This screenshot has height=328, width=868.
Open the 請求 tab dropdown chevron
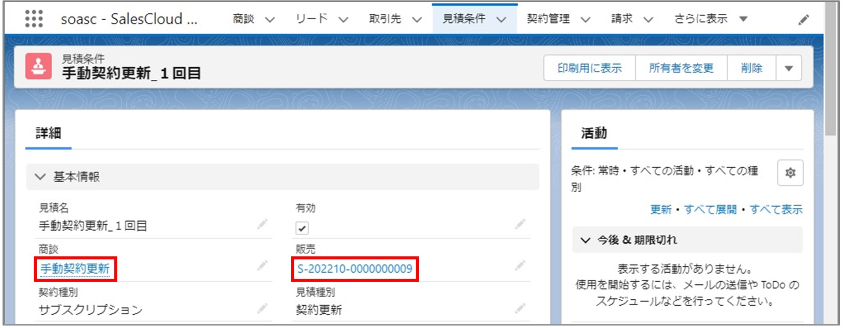click(x=648, y=19)
